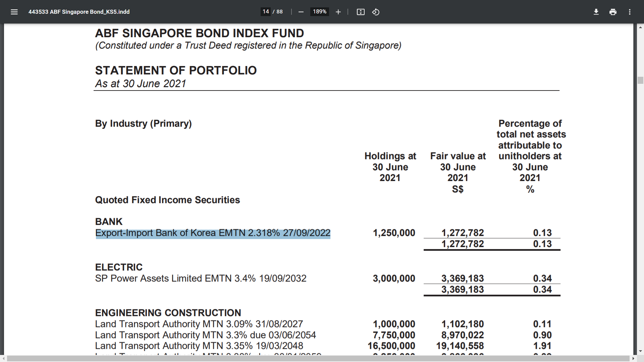The image size is (644, 362).
Task: Click the vertical scrollbar thumb
Action: (x=640, y=80)
